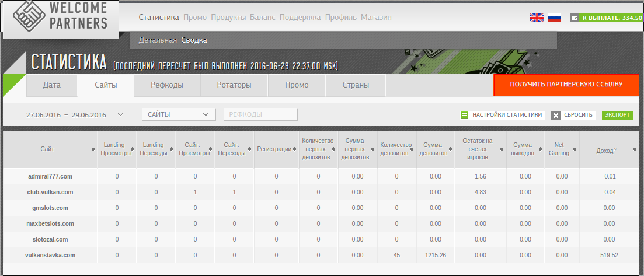Click the admiral777.com row
This screenshot has width=644, height=276.
[322, 176]
